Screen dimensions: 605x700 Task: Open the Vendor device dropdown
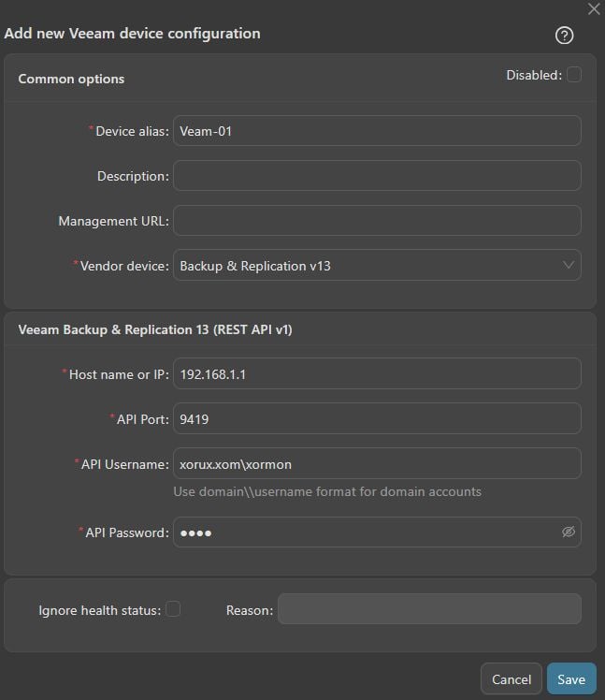(x=377, y=265)
